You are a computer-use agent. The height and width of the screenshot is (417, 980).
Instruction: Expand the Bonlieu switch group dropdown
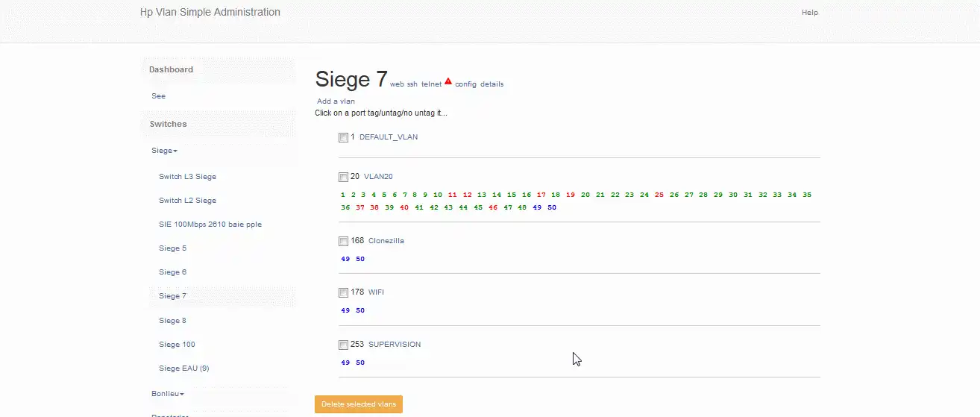(x=167, y=393)
